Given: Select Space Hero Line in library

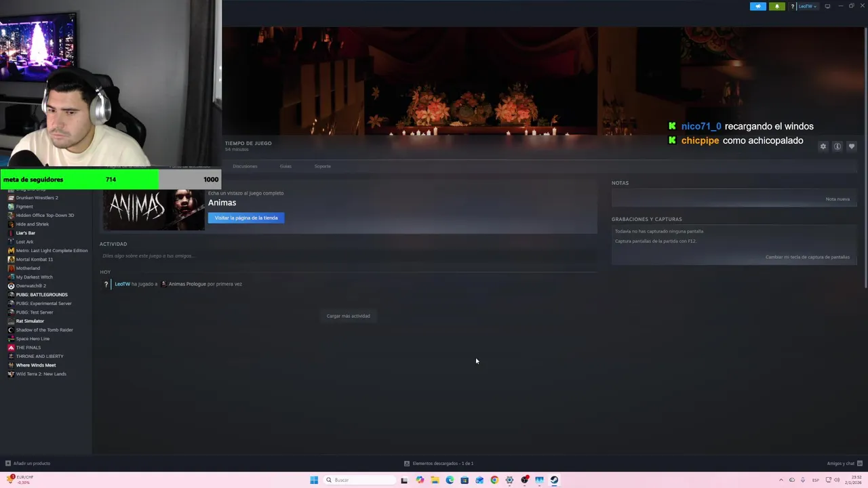Looking at the screenshot, I should tap(33, 339).
